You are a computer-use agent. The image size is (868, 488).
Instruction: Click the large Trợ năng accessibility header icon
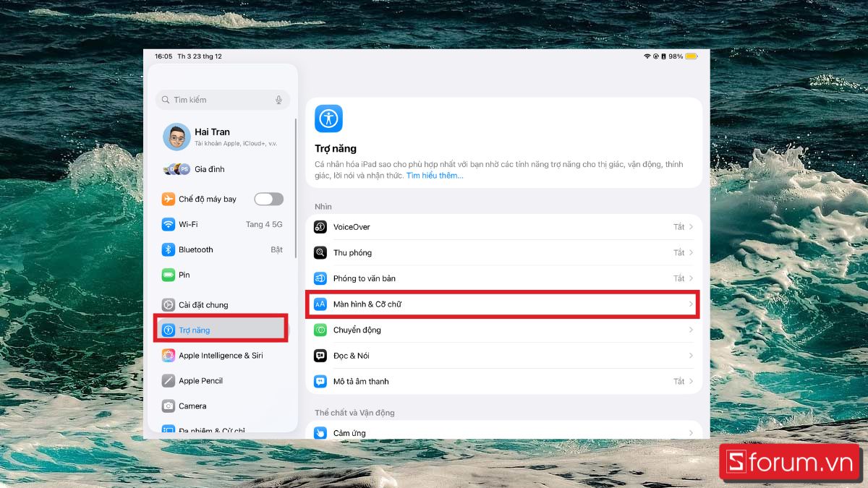click(328, 119)
